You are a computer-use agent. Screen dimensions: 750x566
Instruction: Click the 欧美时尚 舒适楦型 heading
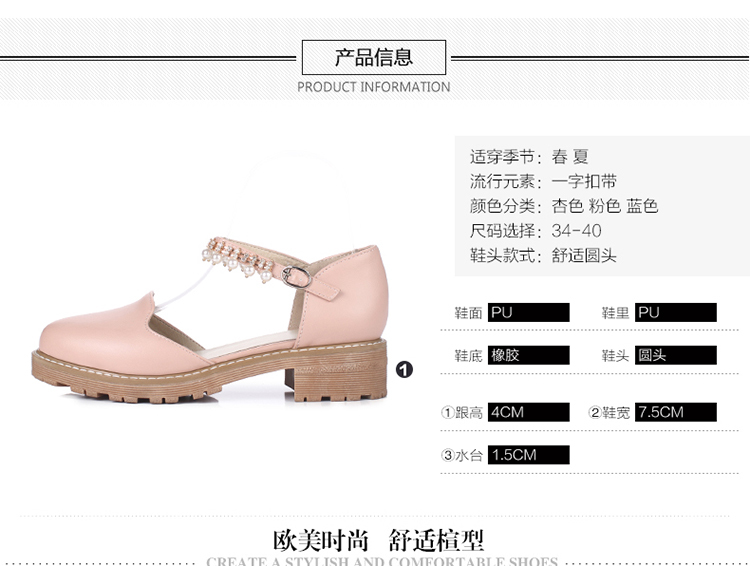[378, 541]
